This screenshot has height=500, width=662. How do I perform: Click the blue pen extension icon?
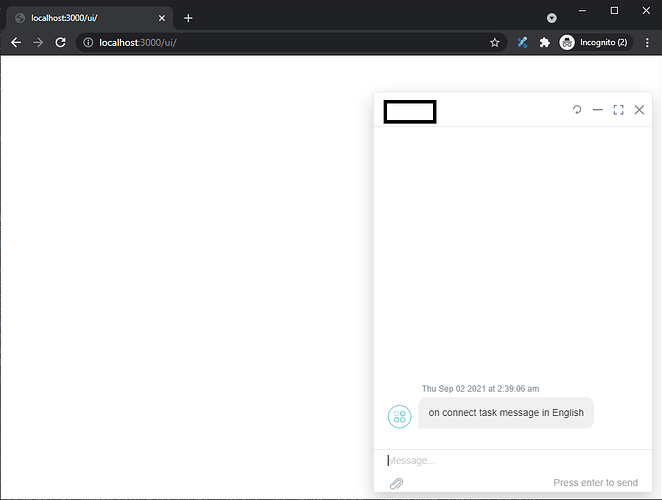(x=522, y=43)
